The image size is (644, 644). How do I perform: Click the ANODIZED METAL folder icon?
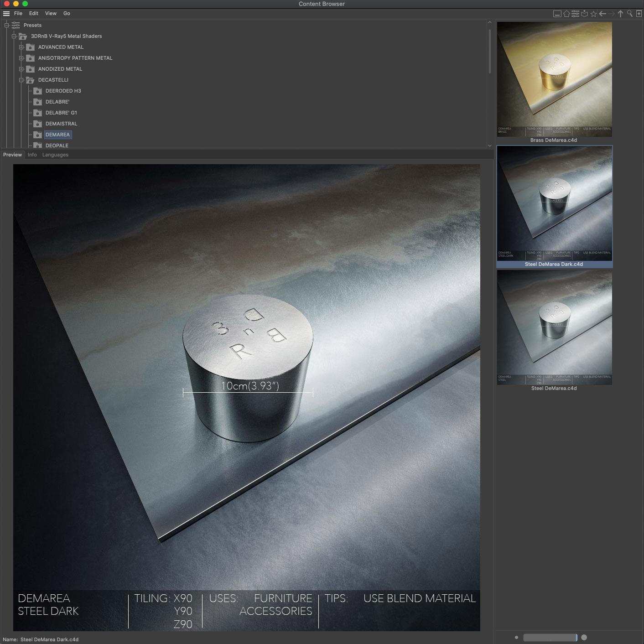(x=30, y=69)
